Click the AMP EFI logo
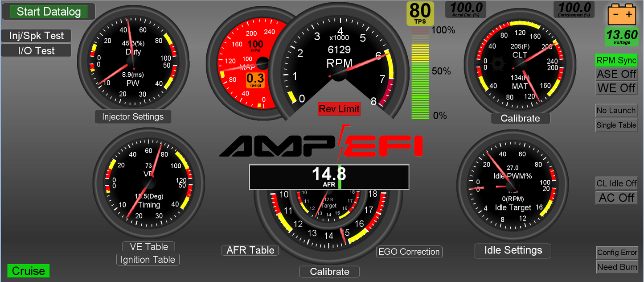 (321, 145)
